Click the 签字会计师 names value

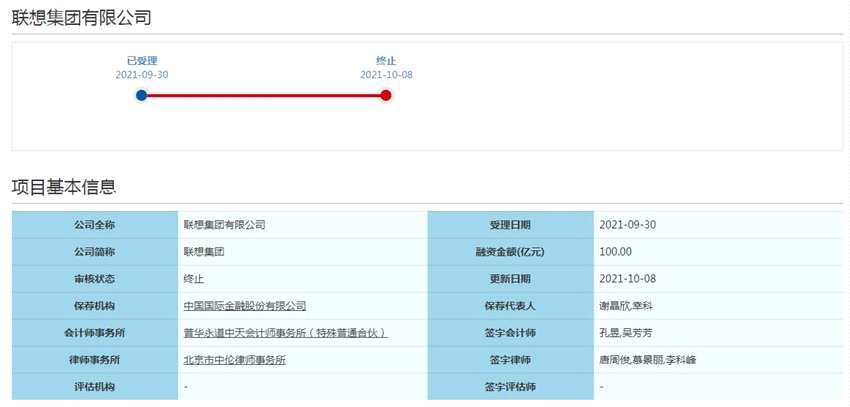(626, 333)
